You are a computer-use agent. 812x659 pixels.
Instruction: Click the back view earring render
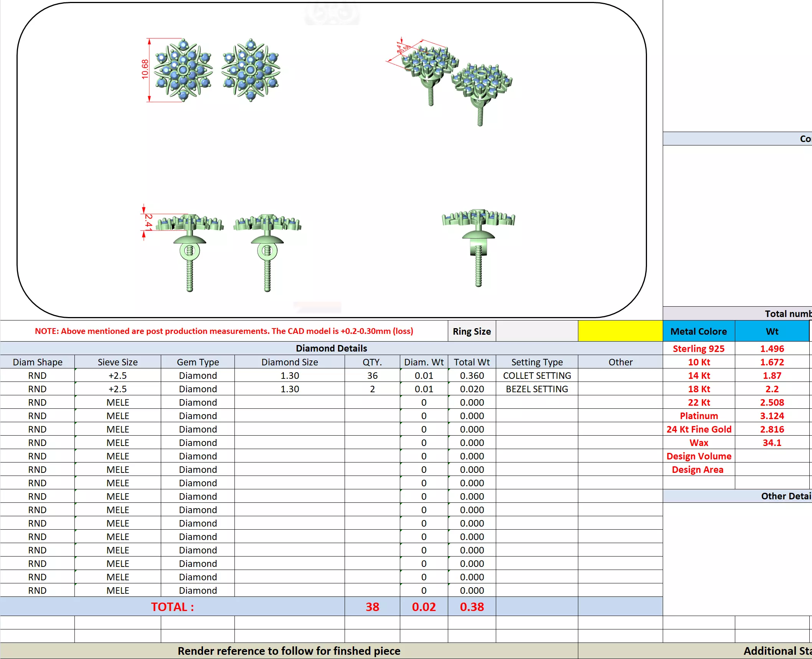tap(478, 246)
